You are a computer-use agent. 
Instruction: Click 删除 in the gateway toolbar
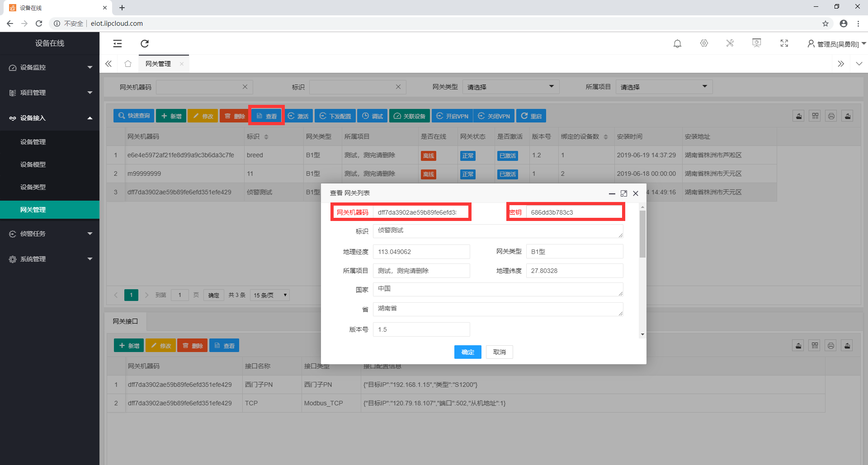235,116
